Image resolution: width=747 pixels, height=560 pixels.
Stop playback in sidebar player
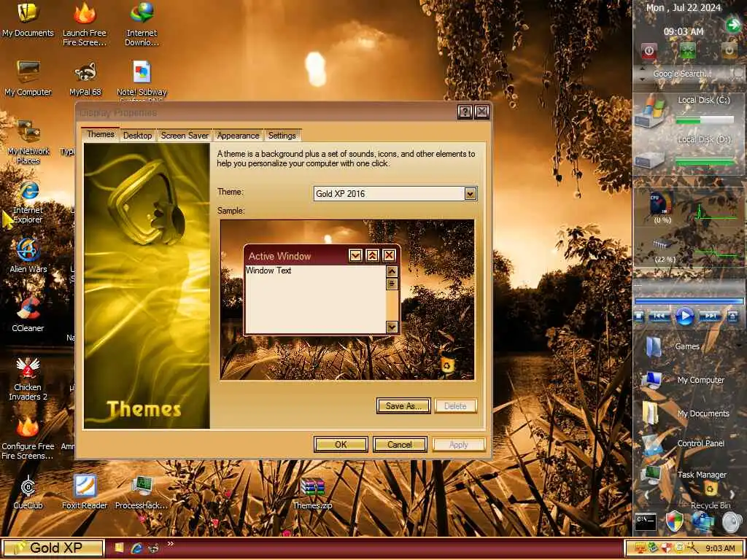[639, 316]
